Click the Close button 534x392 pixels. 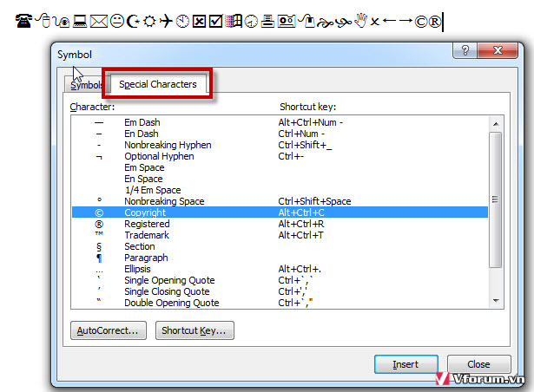click(x=478, y=364)
